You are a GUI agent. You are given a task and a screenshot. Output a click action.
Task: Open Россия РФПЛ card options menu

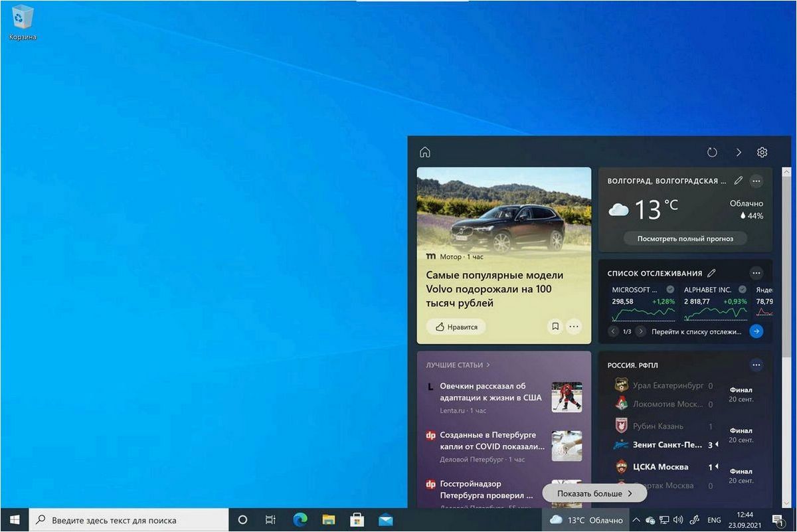[x=756, y=365]
